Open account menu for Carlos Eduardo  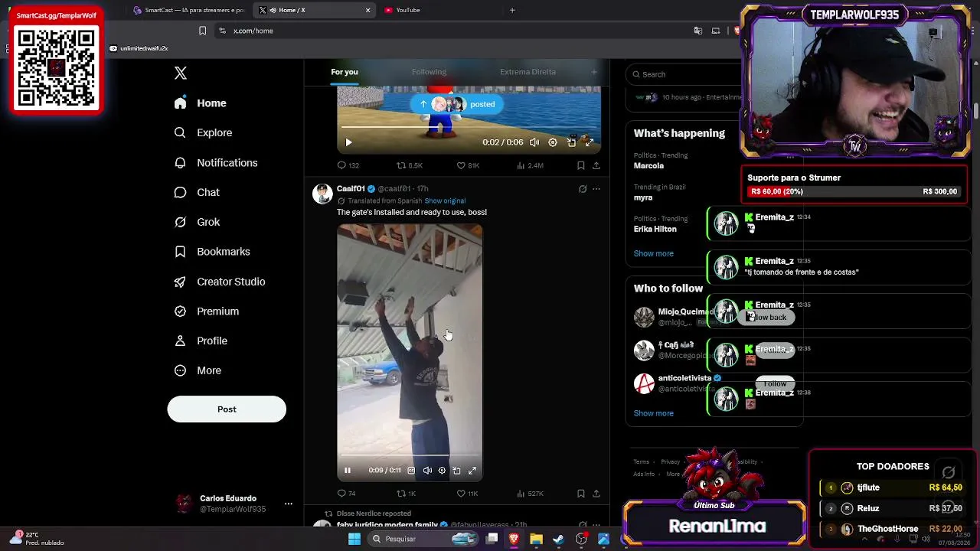point(233,504)
